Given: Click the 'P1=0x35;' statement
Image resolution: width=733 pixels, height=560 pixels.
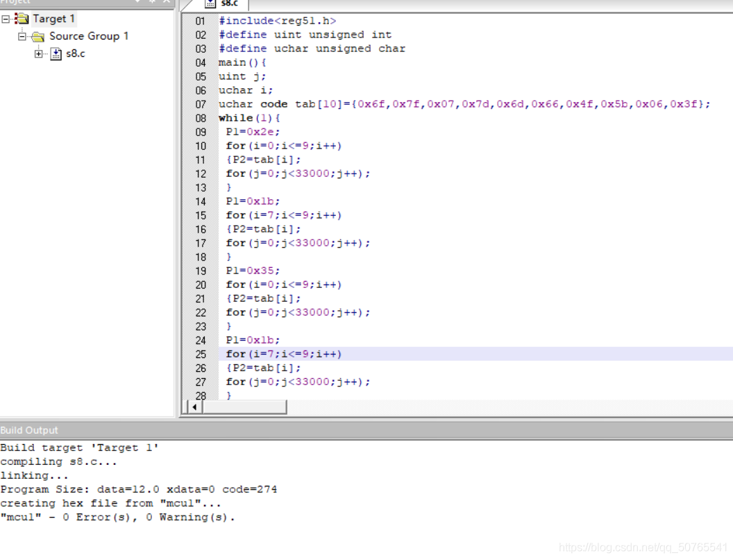Looking at the screenshot, I should point(253,271).
